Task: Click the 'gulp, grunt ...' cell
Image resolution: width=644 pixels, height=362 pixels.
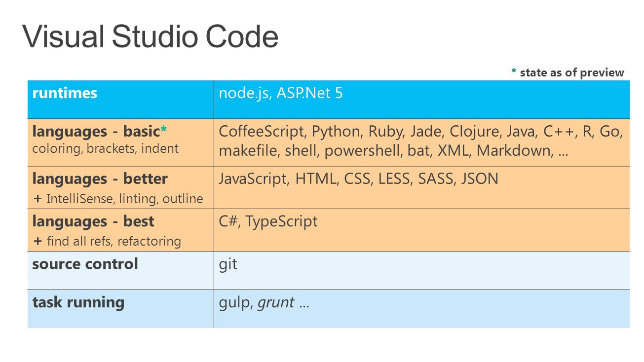Action: [x=264, y=303]
